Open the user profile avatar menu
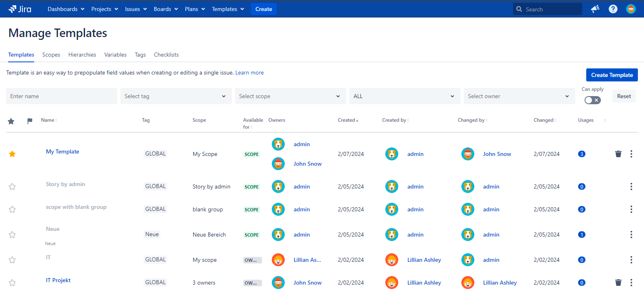This screenshot has width=644, height=296. pos(631,9)
